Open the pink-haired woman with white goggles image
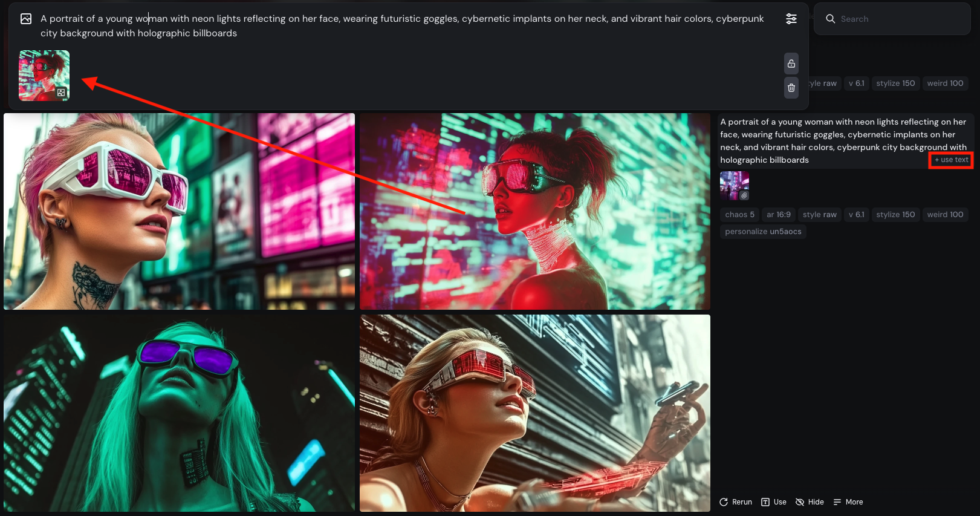The image size is (980, 516). 179,211
